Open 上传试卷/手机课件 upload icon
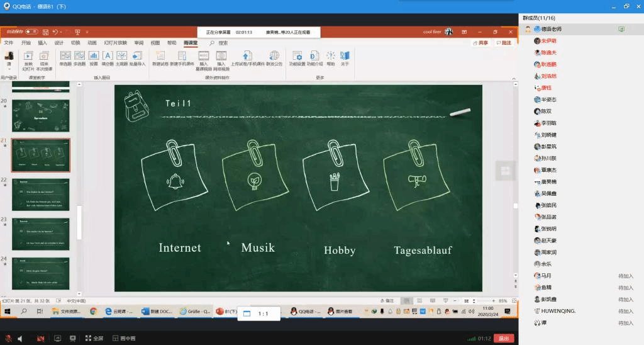Image resolution: width=644 pixels, height=345 pixels. tap(247, 58)
